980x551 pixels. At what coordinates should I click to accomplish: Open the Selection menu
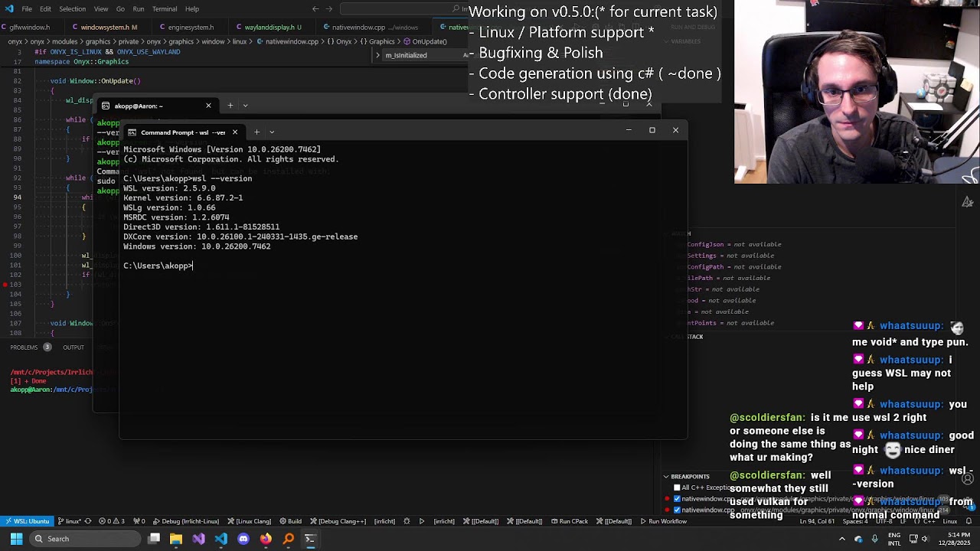[x=72, y=9]
